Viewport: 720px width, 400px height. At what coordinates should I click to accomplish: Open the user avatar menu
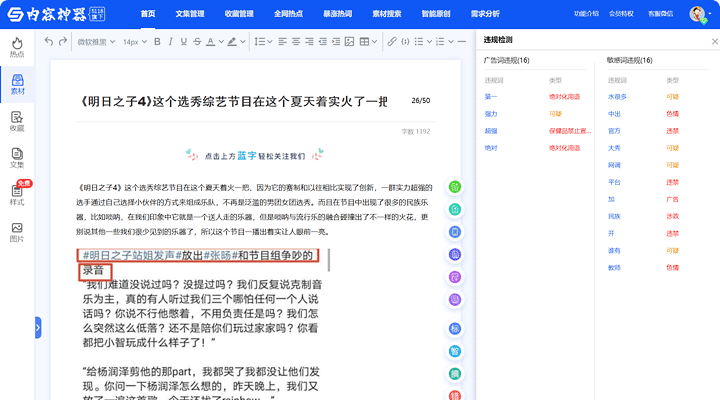[x=698, y=14]
